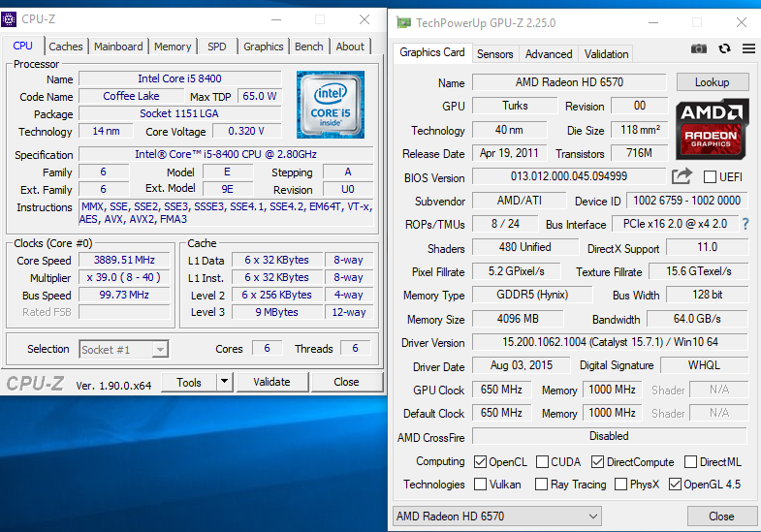Image resolution: width=761 pixels, height=532 pixels.
Task: Expand the Tools dropdown arrow in CPU-Z
Action: (x=224, y=382)
